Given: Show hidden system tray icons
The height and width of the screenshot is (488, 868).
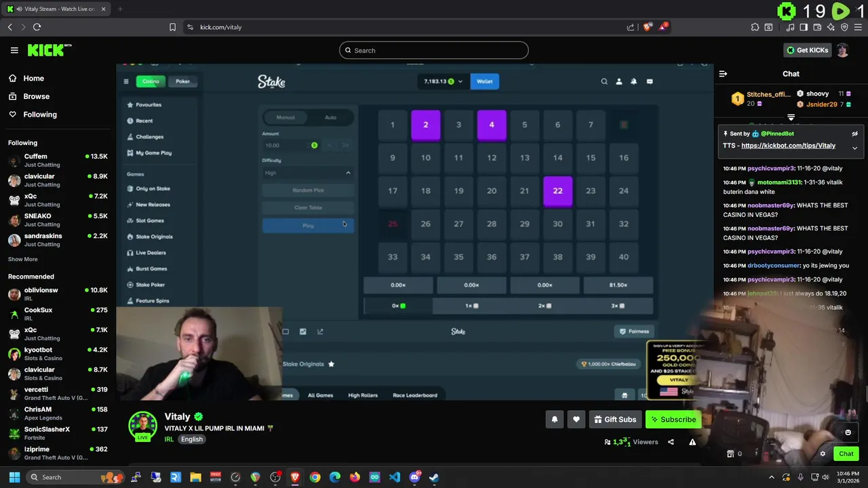Looking at the screenshot, I should (772, 477).
